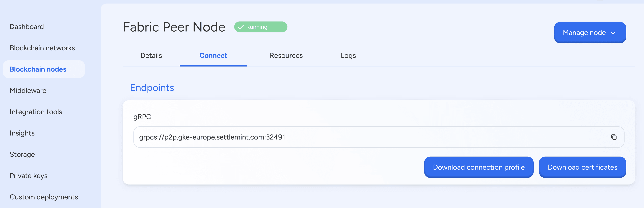Navigate to Middleware
Image resolution: width=644 pixels, height=208 pixels.
(28, 90)
